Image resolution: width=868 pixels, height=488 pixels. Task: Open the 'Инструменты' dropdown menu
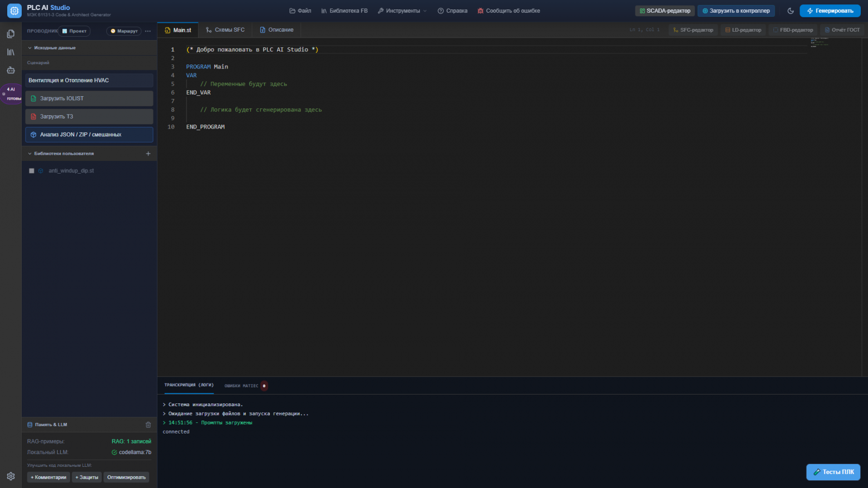coord(402,11)
